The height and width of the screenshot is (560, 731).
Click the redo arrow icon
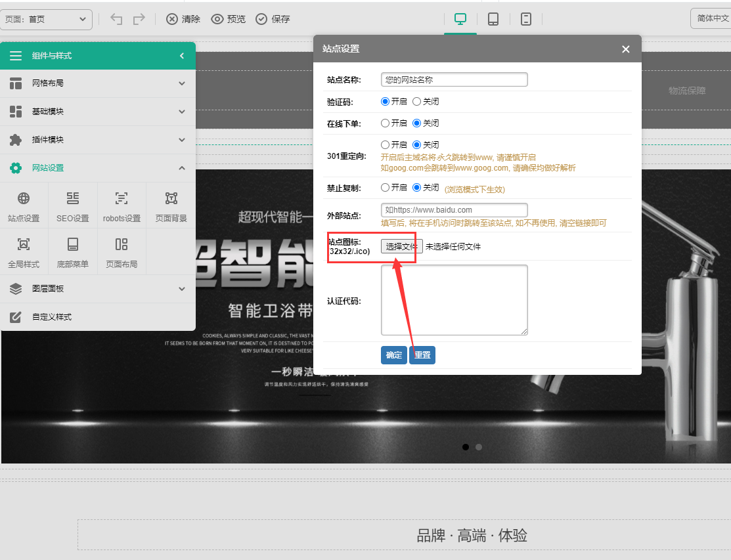(x=139, y=19)
